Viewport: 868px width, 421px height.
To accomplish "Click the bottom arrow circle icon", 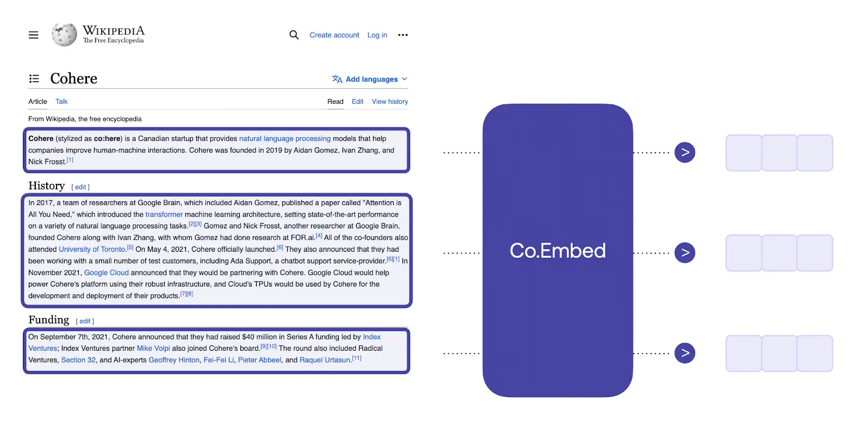I will 685,353.
